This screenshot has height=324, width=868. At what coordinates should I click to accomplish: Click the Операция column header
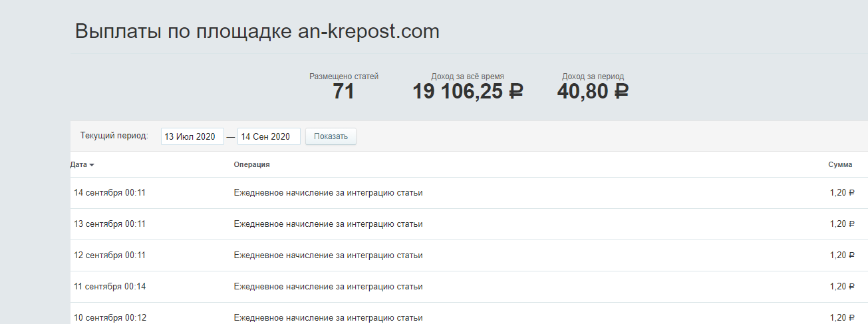(x=251, y=164)
